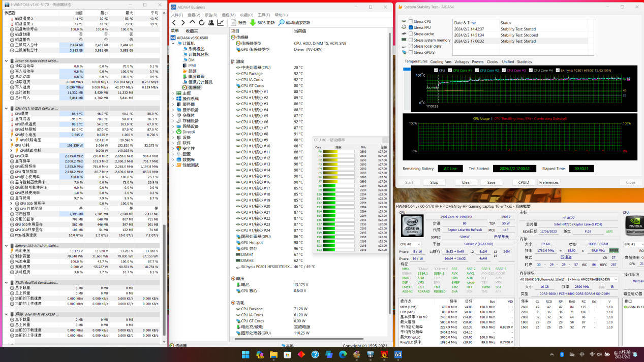Viewport: 644px width, 362px height.
Task: Click the user manage toolbar icon
Action: point(211,23)
